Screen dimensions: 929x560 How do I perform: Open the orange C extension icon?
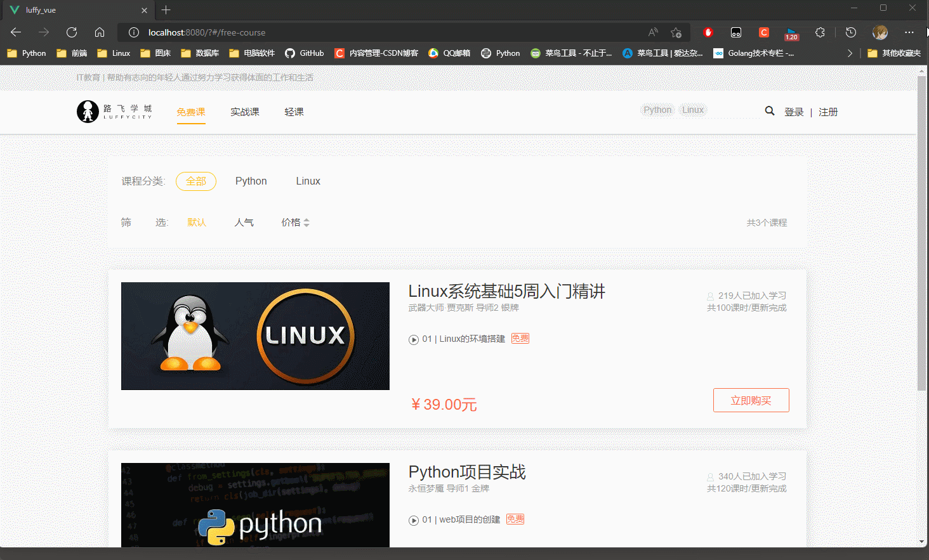(x=764, y=32)
